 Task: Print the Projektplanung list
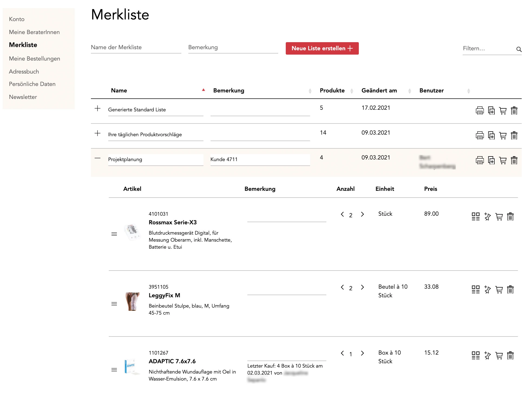pyautogui.click(x=480, y=161)
